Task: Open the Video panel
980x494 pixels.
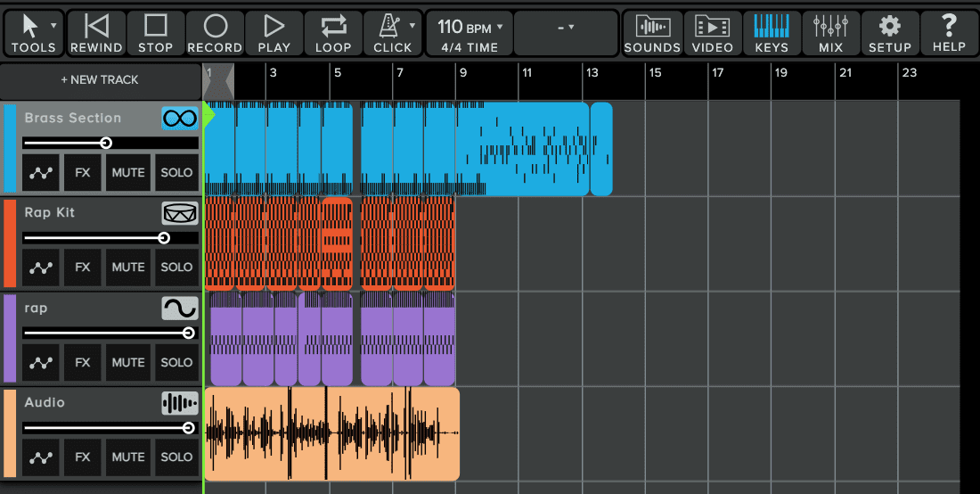Action: (712, 33)
